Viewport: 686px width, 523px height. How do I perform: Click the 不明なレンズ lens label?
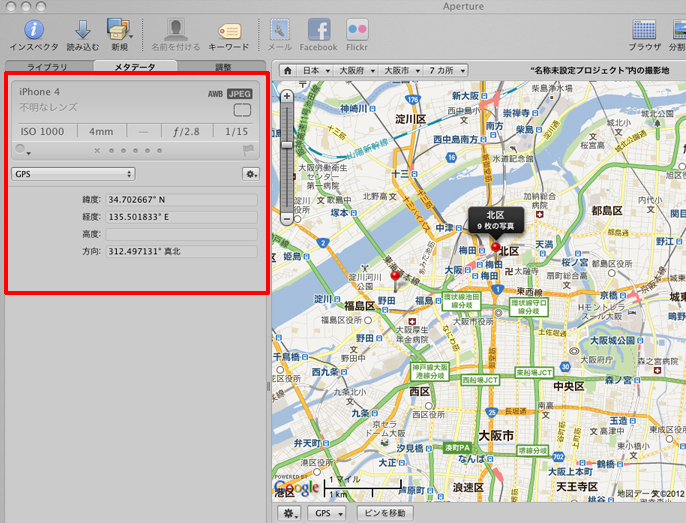coord(49,107)
